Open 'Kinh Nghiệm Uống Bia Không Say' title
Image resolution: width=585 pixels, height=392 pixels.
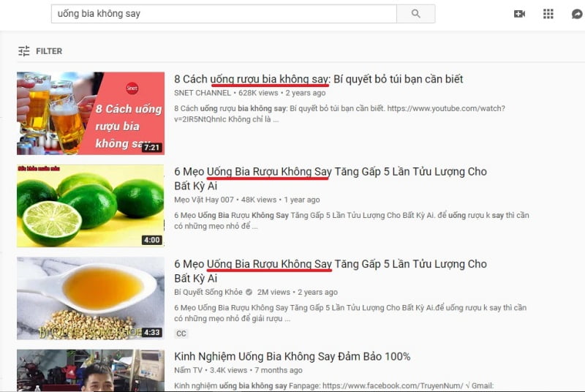point(292,357)
